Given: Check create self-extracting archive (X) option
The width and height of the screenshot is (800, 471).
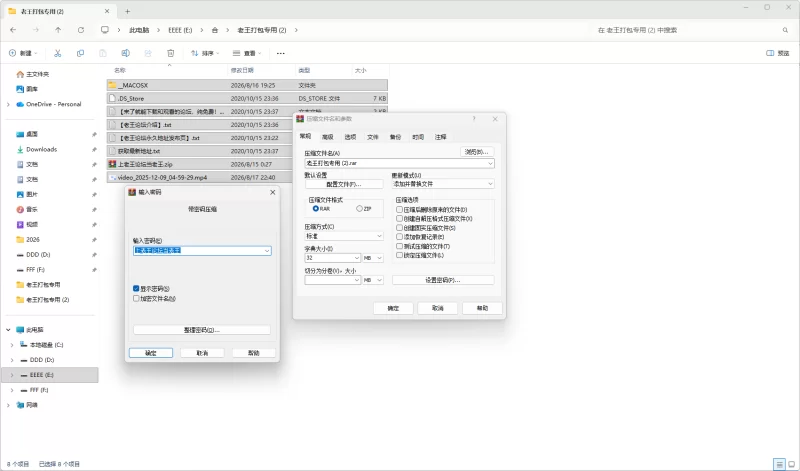Looking at the screenshot, I should 399,218.
